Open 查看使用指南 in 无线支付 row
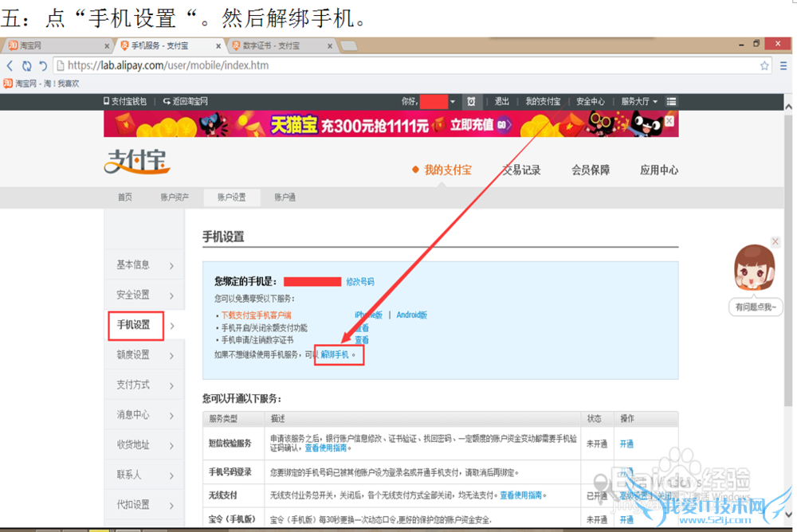The image size is (797, 532). click(521, 495)
